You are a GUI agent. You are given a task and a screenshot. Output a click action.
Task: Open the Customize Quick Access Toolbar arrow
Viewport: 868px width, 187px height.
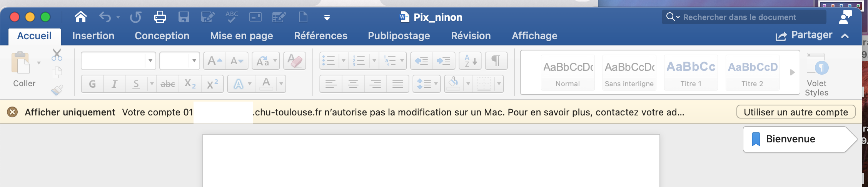327,17
